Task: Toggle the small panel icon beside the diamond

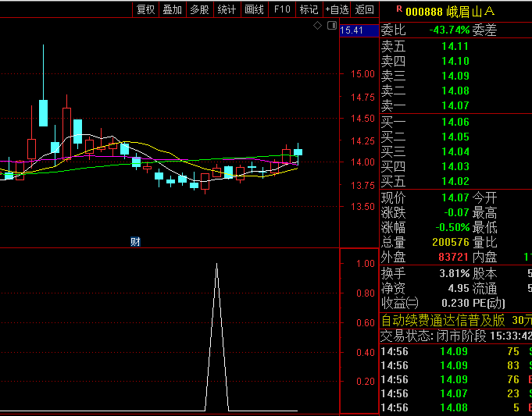Action: 330,26
